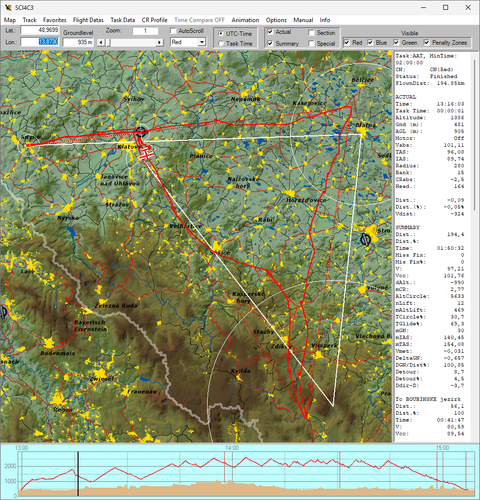Click the zoom slider right arrow
This screenshot has height=500, width=480.
click(x=160, y=43)
